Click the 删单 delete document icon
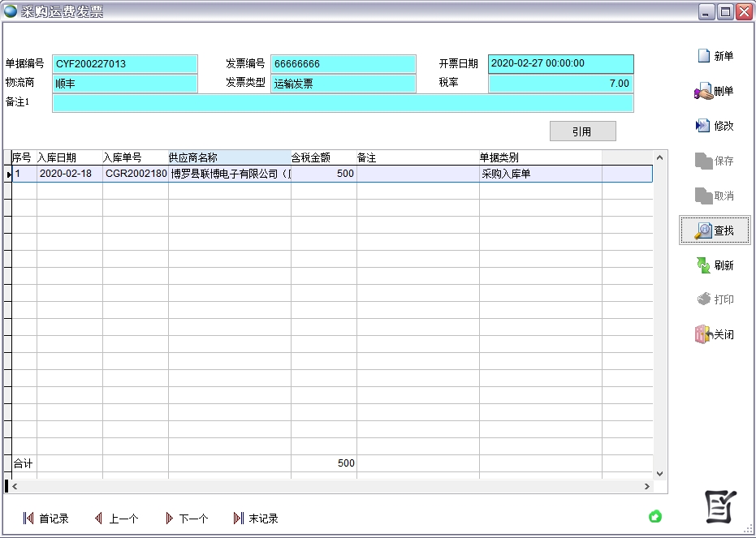Viewport: 756px width, 538px height. (x=704, y=92)
